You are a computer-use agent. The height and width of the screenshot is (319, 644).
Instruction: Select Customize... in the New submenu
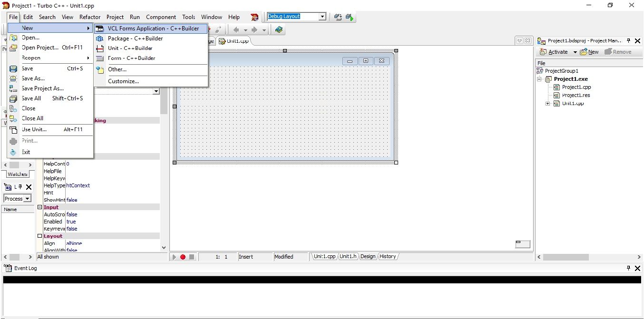point(151,81)
